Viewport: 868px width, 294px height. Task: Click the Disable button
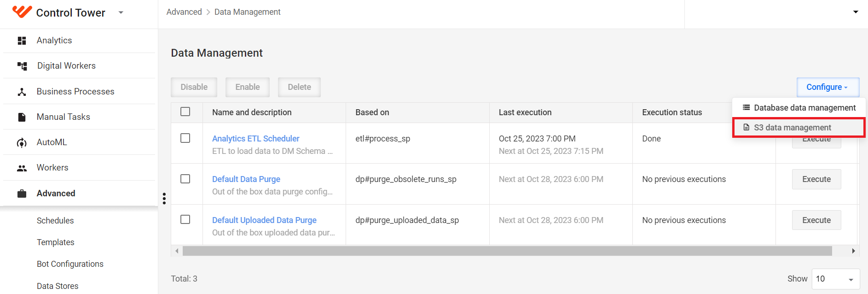click(194, 87)
